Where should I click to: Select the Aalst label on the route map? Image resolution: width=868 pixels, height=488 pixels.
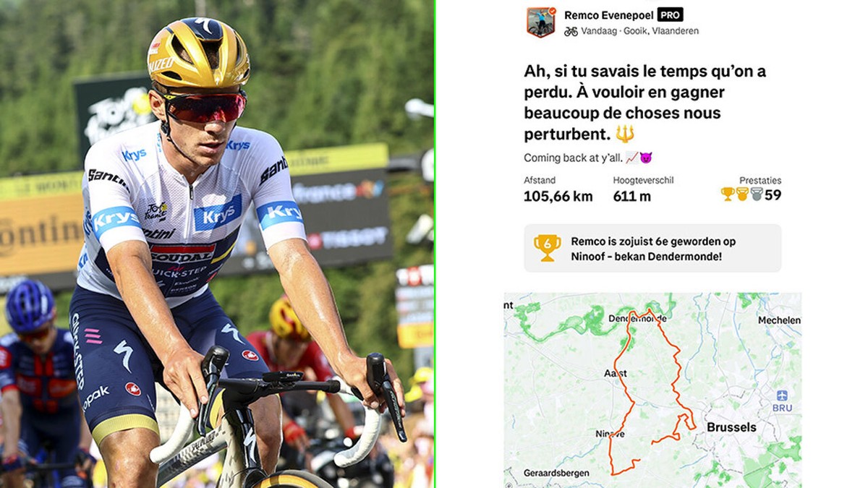(616, 374)
